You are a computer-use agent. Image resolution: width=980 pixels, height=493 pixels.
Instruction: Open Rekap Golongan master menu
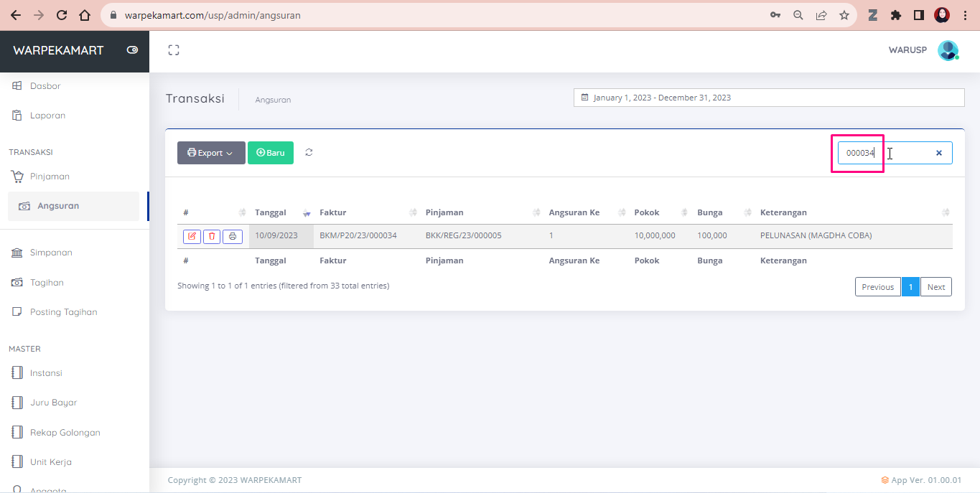pos(65,433)
